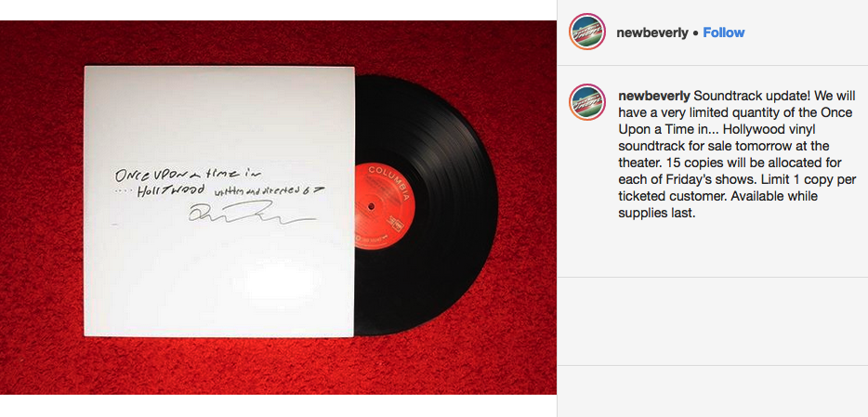The height and width of the screenshot is (417, 868).
Task: Open the newbeverly profile picture in the post header
Action: click(587, 33)
